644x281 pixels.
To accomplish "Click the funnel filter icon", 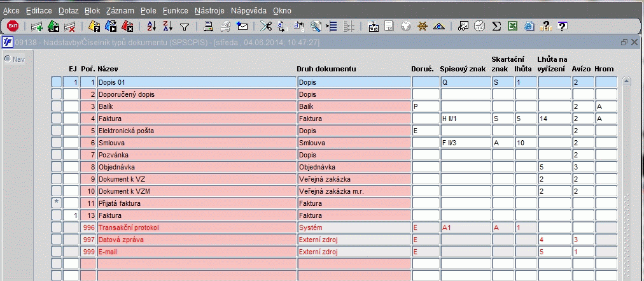I will click(x=185, y=27).
